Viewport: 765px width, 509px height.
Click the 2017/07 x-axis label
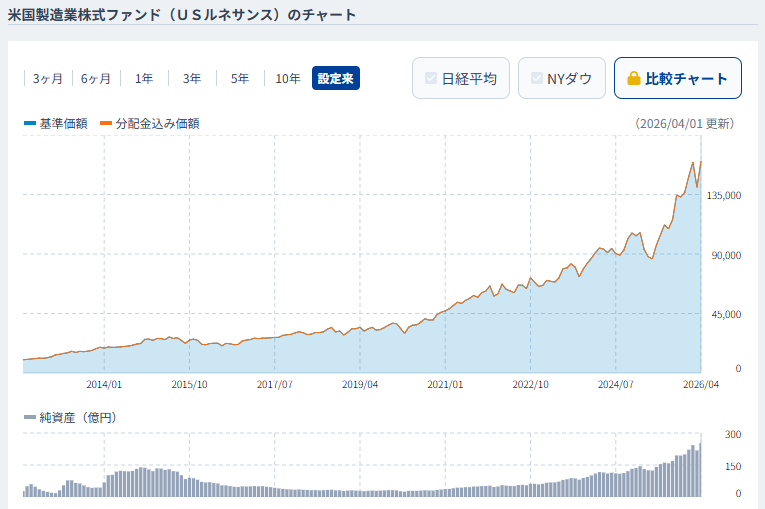(x=275, y=385)
